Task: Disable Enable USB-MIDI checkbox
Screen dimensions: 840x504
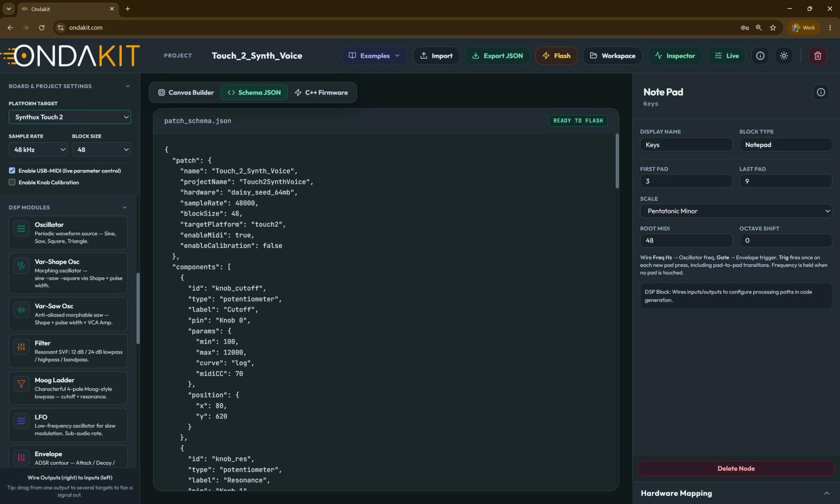Action: pyautogui.click(x=12, y=171)
